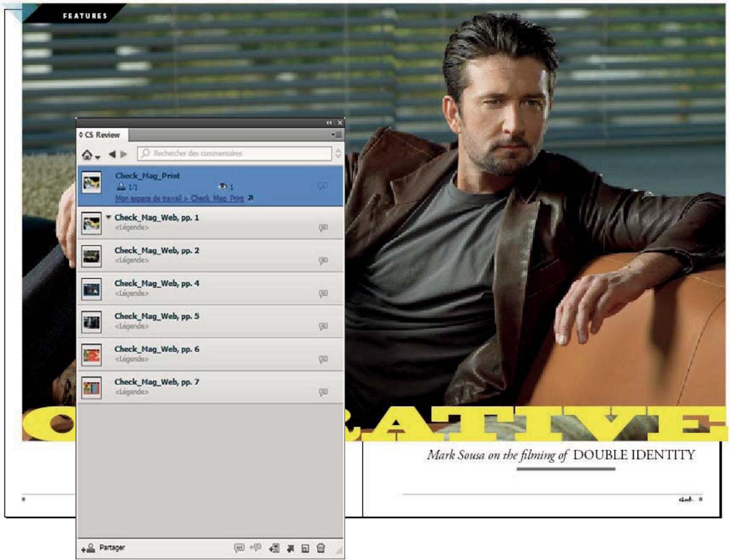The height and width of the screenshot is (560, 729).
Task: Select Check_Mag_Web, pp. 4 row
Action: 210,289
